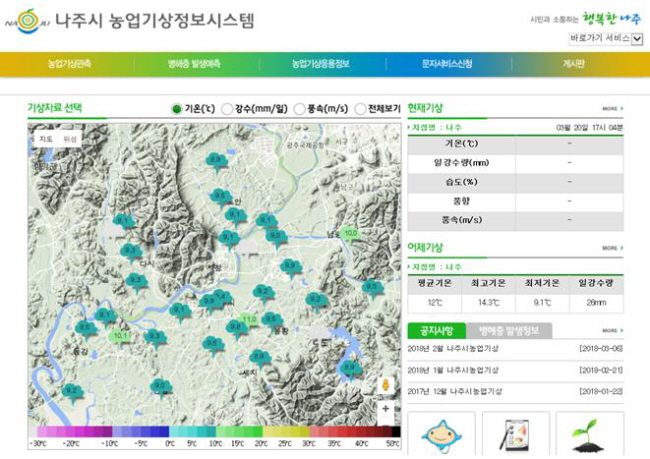Select the 전체보기 radio button

(x=361, y=108)
